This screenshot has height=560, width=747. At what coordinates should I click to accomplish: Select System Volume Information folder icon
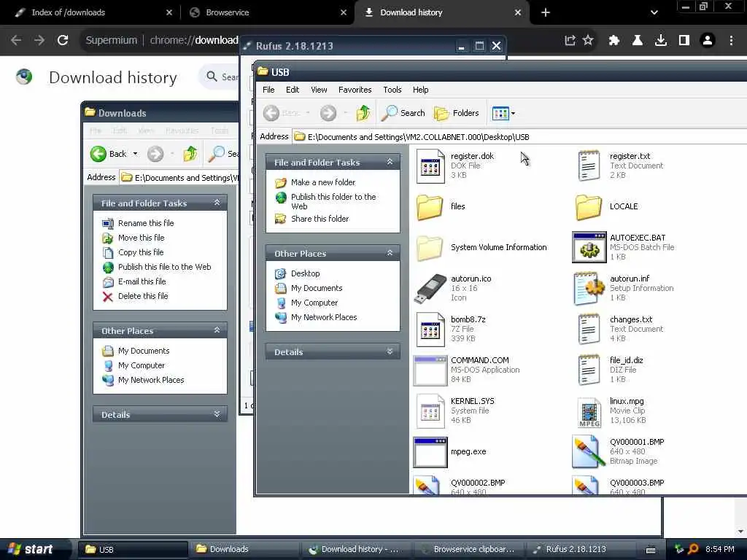tap(430, 248)
